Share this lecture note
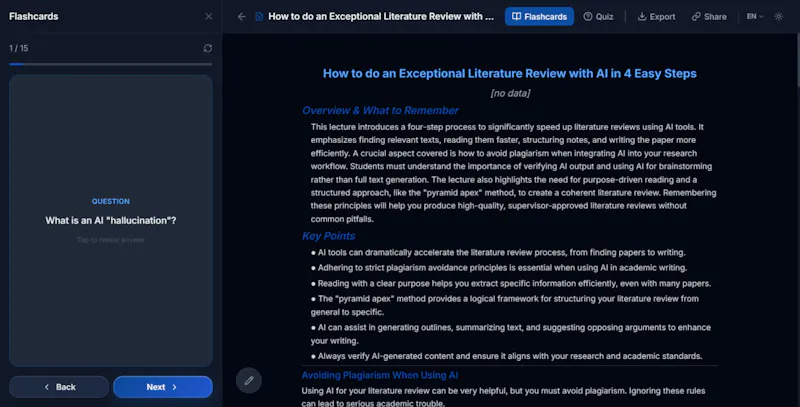Image resolution: width=800 pixels, height=407 pixels. tap(709, 16)
